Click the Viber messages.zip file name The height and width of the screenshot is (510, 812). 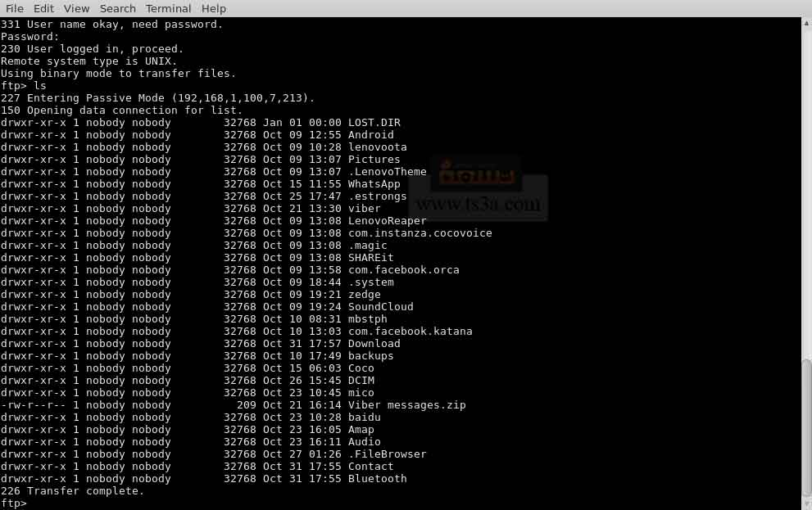pyautogui.click(x=407, y=405)
